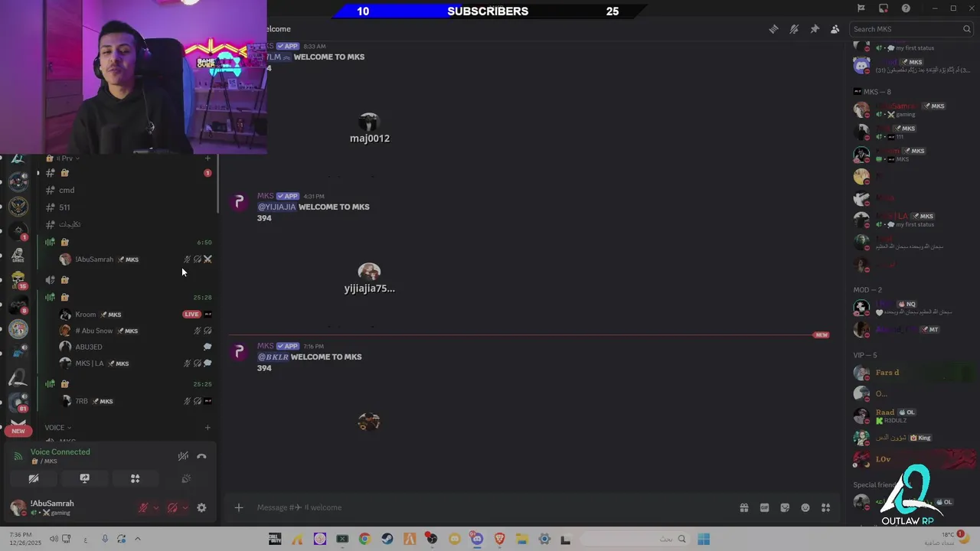Click the Voice Connected status text
The width and height of the screenshot is (980, 551).
60,452
